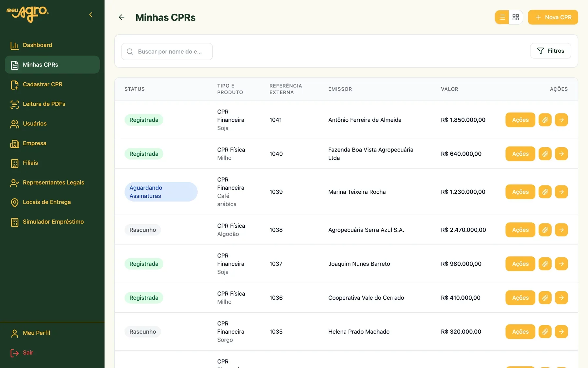
Task: Click emissor Fazenda Boa Vista Agropecuária Ltda
Action: click(371, 154)
